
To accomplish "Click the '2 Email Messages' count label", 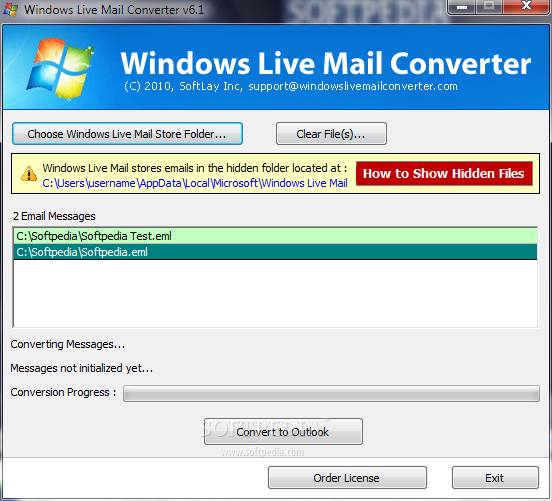I will coord(54,216).
